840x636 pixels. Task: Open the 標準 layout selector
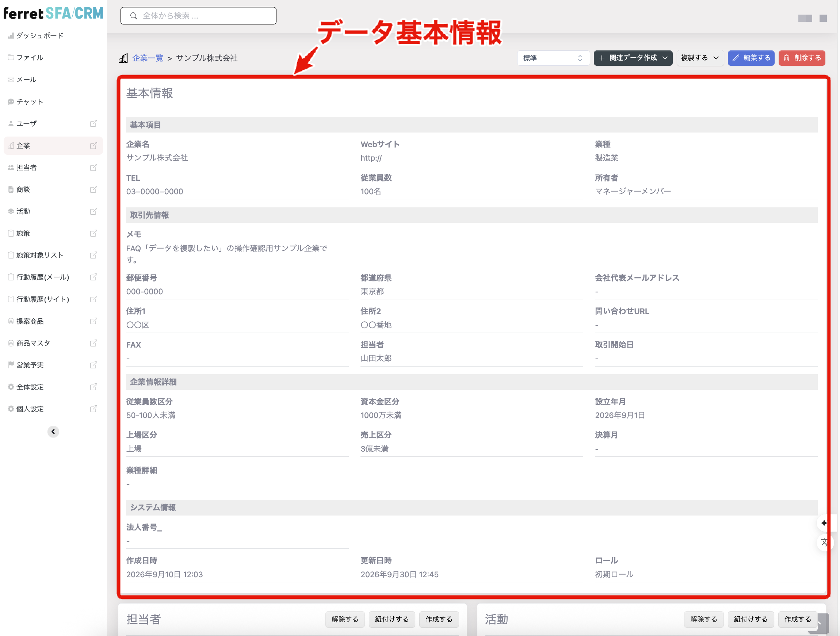(553, 58)
